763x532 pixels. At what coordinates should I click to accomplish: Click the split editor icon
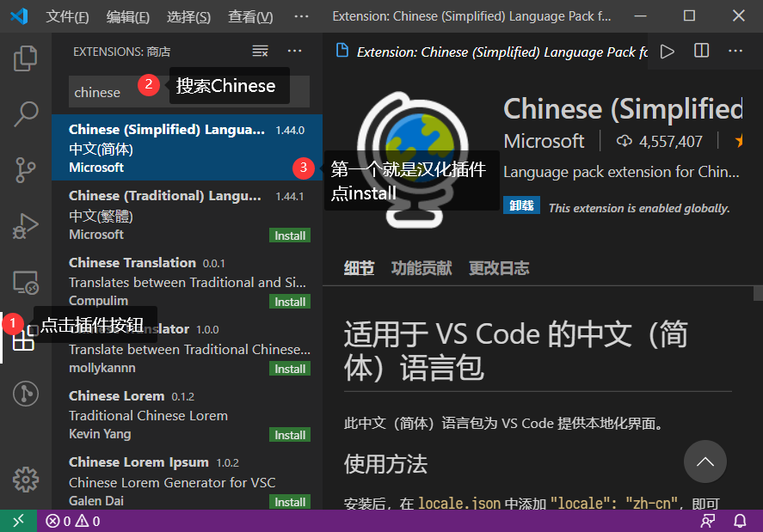(701, 51)
